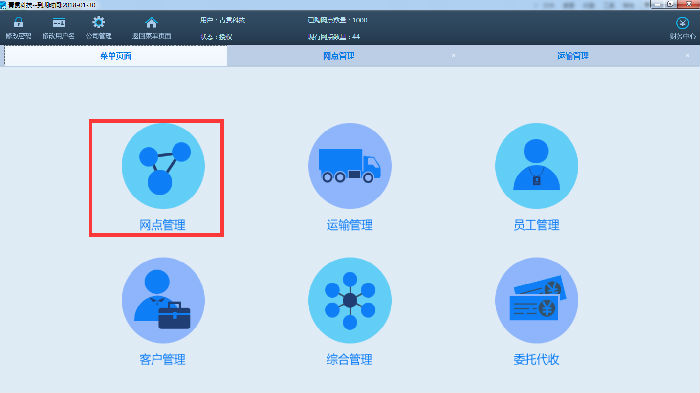Open the finance center yen icon

[x=682, y=23]
